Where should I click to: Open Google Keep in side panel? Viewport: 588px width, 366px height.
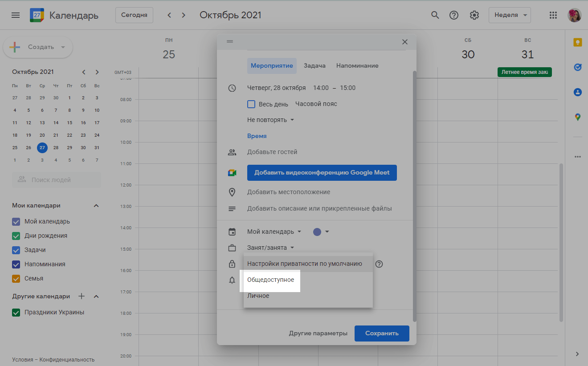577,42
